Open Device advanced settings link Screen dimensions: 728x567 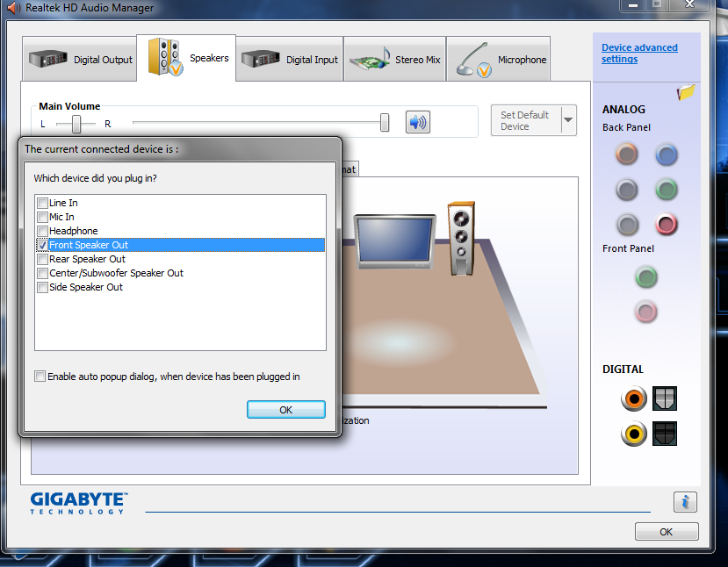(x=639, y=54)
